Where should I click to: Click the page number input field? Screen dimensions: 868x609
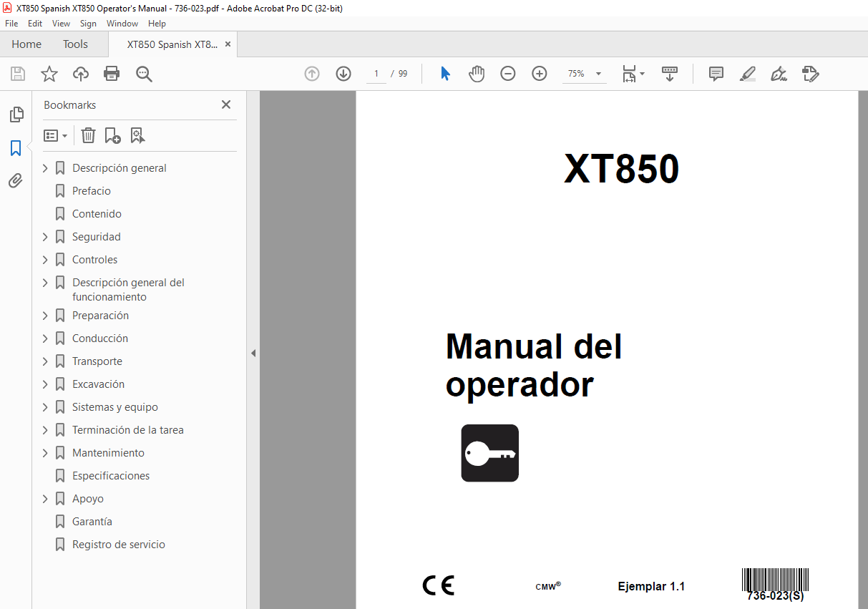pyautogui.click(x=376, y=74)
